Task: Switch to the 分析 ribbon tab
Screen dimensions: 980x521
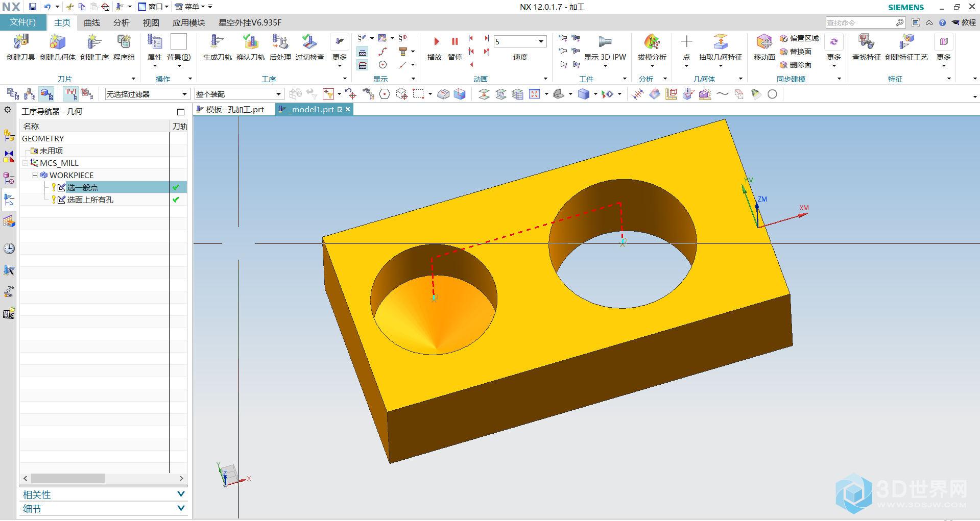Action: coord(122,22)
